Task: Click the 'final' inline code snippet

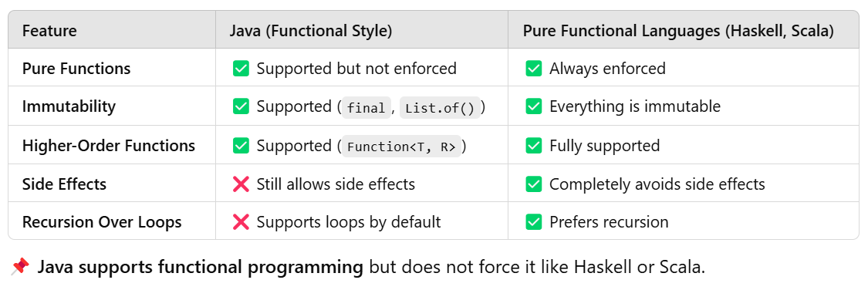Action: [x=366, y=107]
